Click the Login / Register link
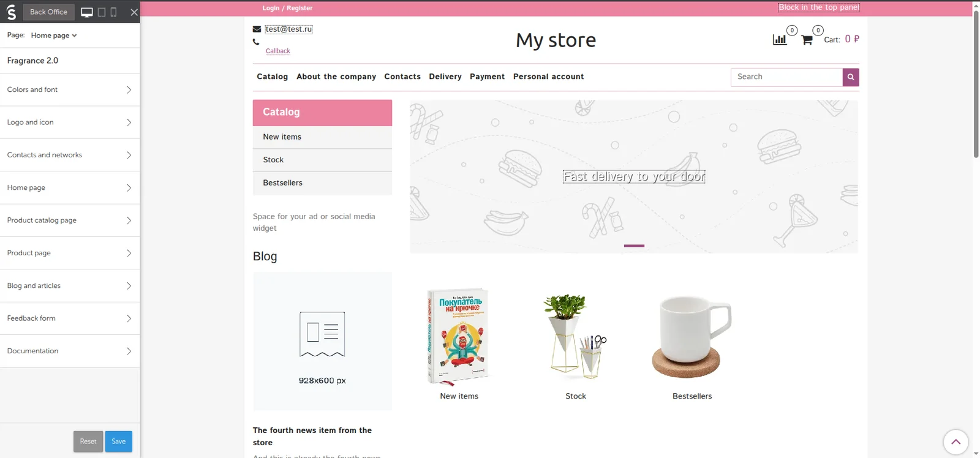The width and height of the screenshot is (980, 458). pyautogui.click(x=287, y=8)
